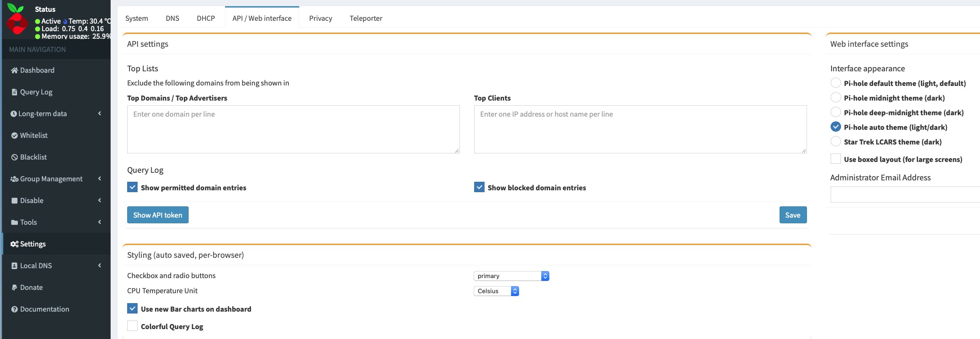Switch to the DHCP tab
Viewport: 980px width, 339px height.
206,18
